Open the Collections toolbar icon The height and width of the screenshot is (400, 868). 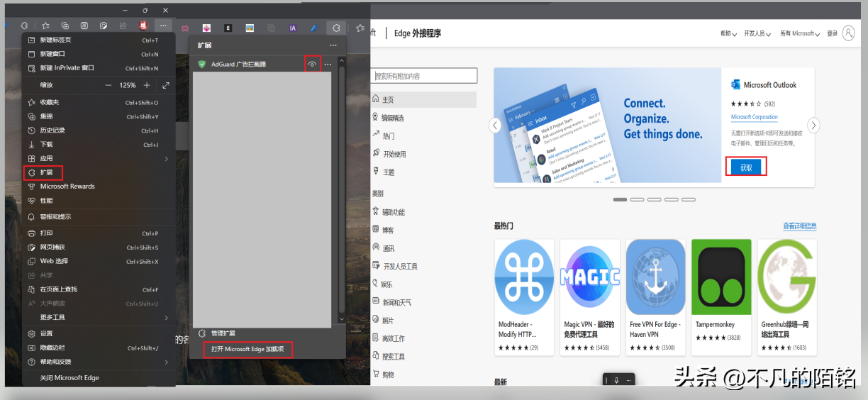65,26
